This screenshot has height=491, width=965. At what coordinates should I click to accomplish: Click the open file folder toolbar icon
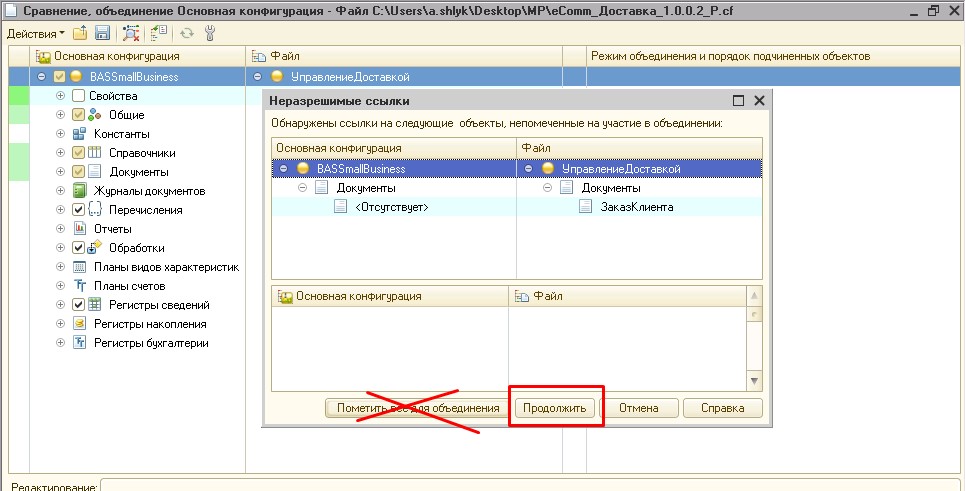79,33
